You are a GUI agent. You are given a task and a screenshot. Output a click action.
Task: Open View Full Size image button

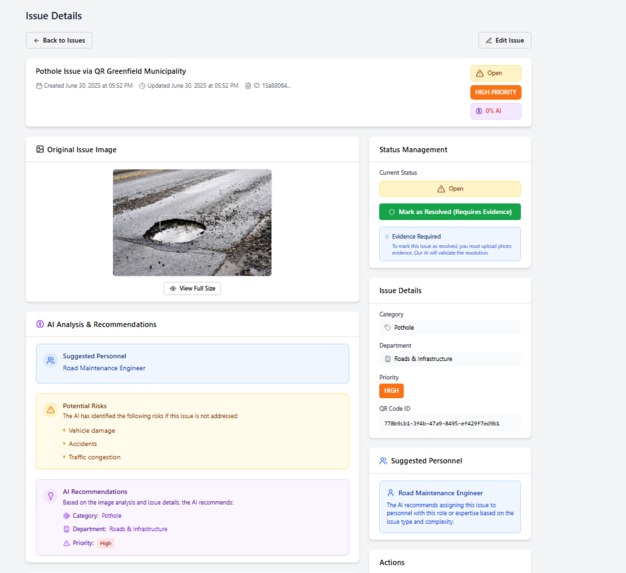click(192, 288)
